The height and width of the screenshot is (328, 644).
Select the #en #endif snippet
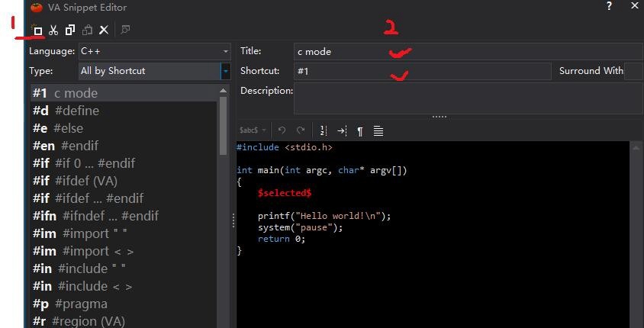click(124, 146)
